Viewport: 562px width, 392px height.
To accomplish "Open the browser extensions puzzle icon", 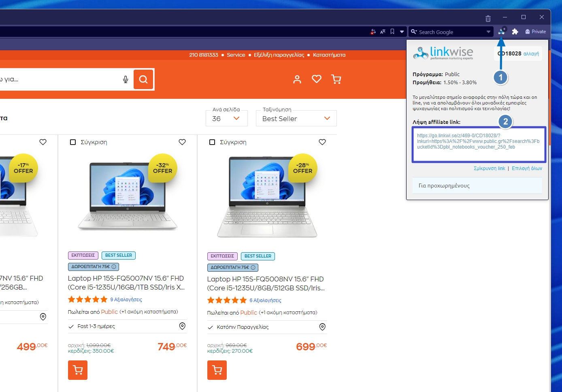I will (515, 32).
